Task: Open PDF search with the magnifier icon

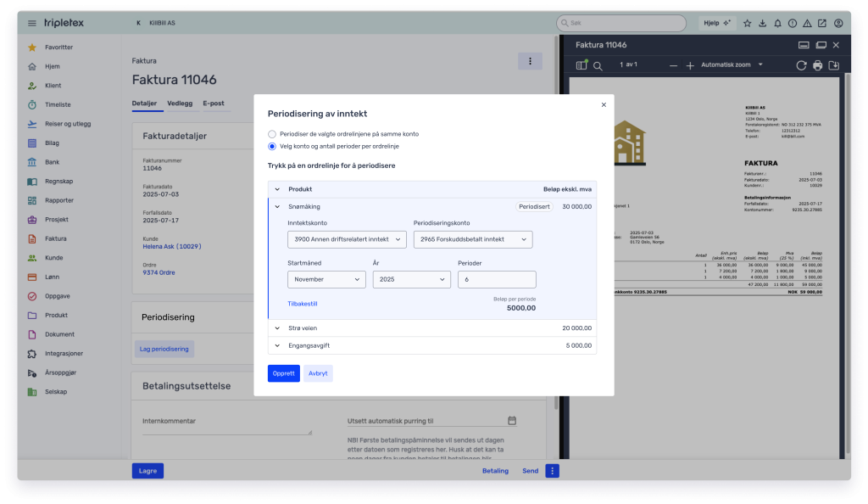Action: [x=598, y=64]
